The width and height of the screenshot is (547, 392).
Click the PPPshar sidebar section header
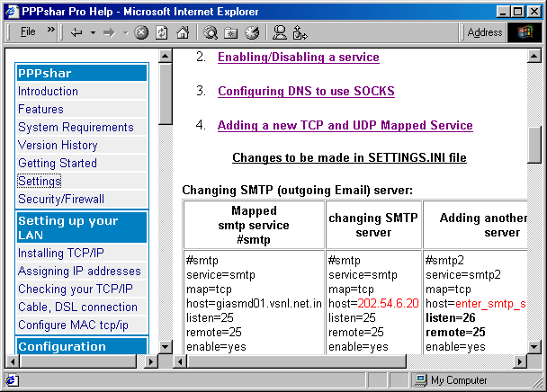tap(82, 73)
